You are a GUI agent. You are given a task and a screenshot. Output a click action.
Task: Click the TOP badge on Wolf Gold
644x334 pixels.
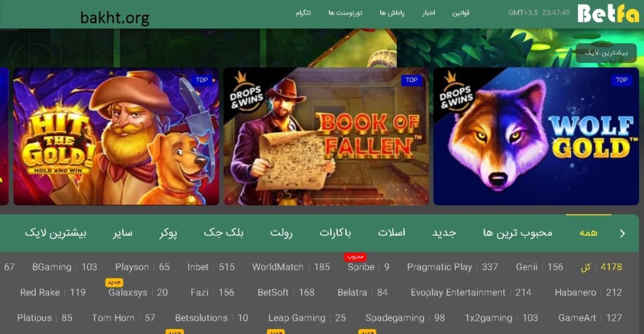621,80
